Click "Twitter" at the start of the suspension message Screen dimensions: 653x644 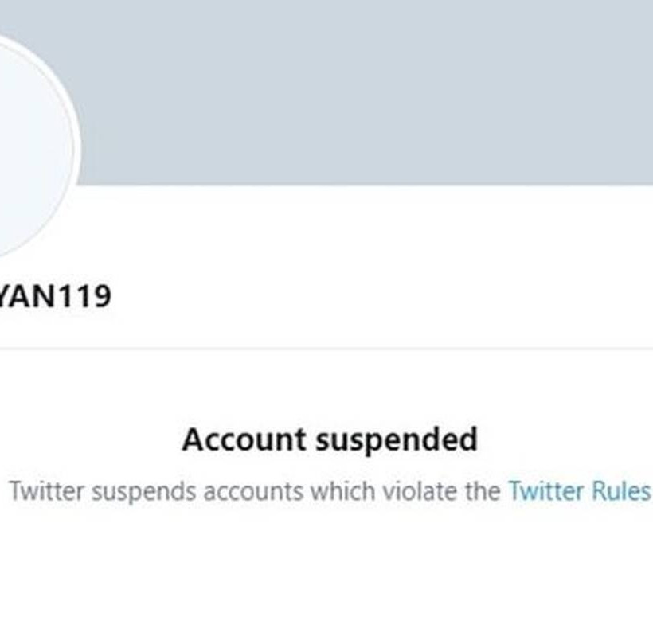pyautogui.click(x=46, y=491)
